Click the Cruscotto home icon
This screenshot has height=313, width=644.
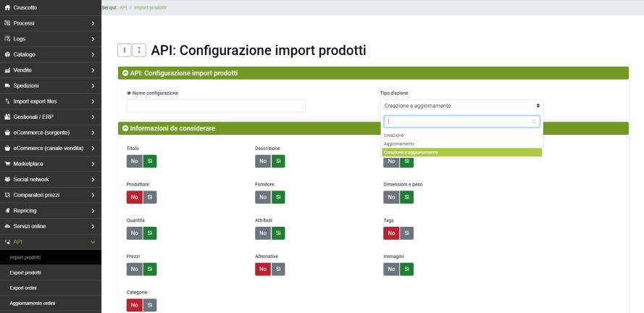tap(7, 8)
